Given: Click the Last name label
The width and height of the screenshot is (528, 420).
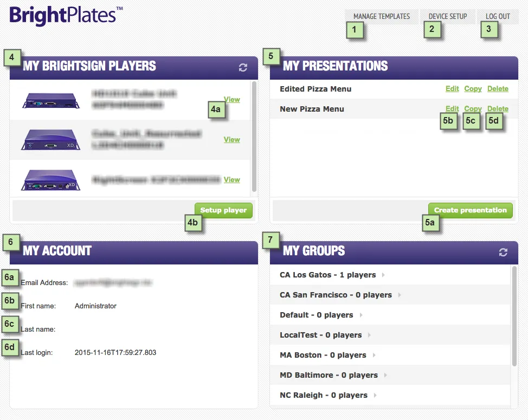Looking at the screenshot, I should [x=38, y=329].
